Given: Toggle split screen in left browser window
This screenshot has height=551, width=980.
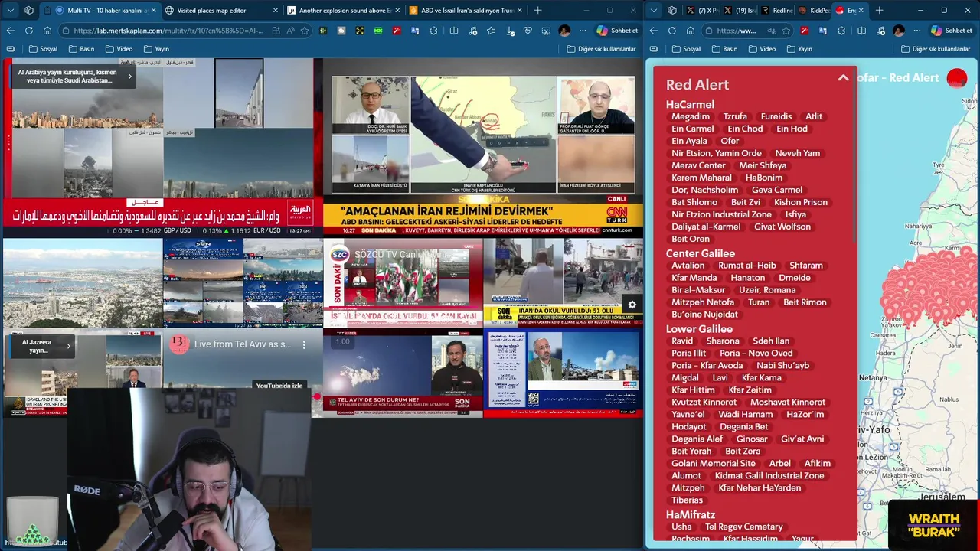Looking at the screenshot, I should [x=453, y=31].
